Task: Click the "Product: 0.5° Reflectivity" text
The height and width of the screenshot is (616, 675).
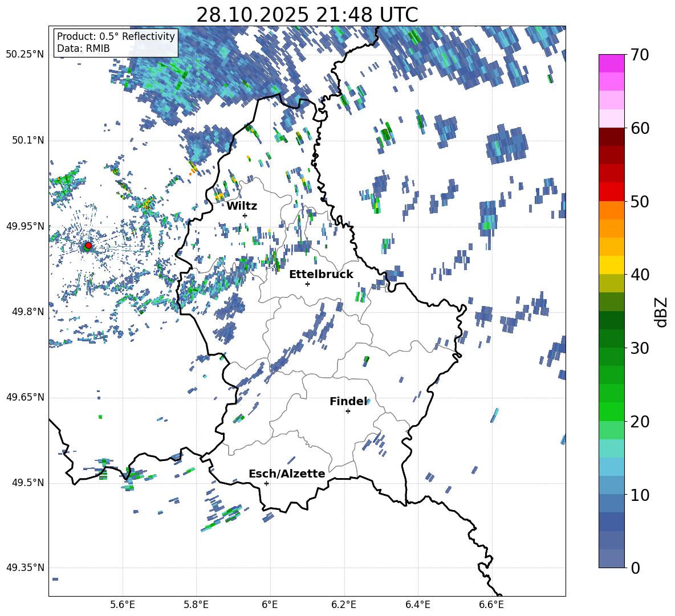Action: pos(116,36)
